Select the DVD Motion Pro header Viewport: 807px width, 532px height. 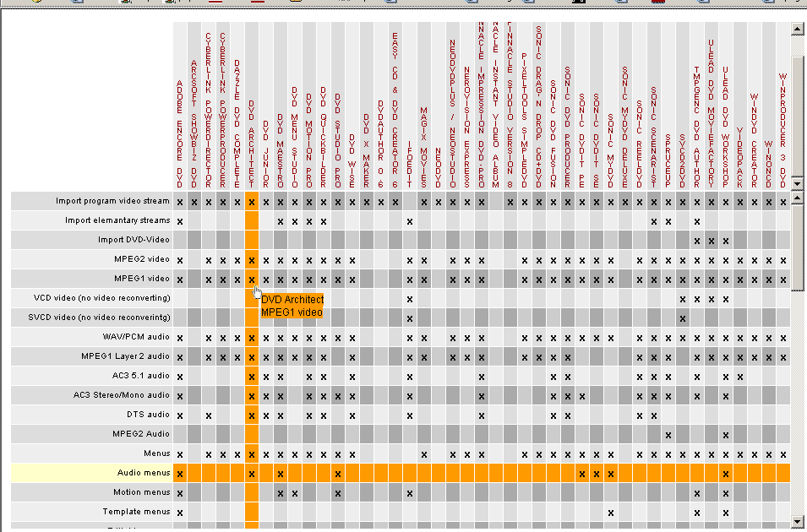tap(309, 141)
